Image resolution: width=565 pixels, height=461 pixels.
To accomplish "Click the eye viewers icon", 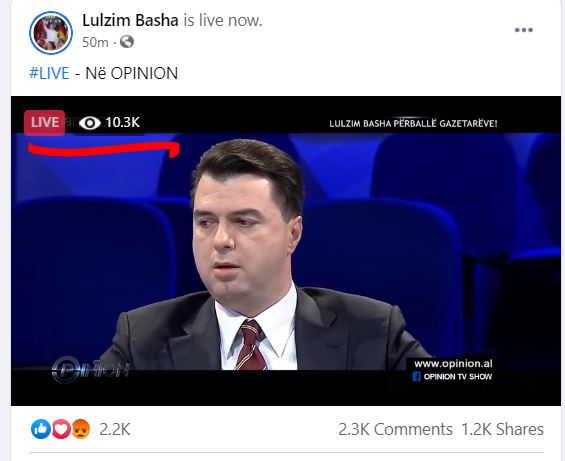I will pyautogui.click(x=90, y=123).
